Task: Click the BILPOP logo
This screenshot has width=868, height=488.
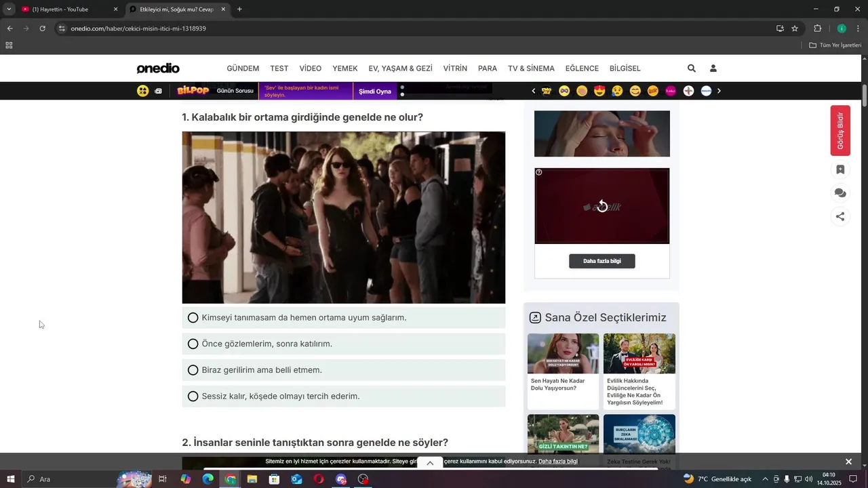Action: pos(193,91)
